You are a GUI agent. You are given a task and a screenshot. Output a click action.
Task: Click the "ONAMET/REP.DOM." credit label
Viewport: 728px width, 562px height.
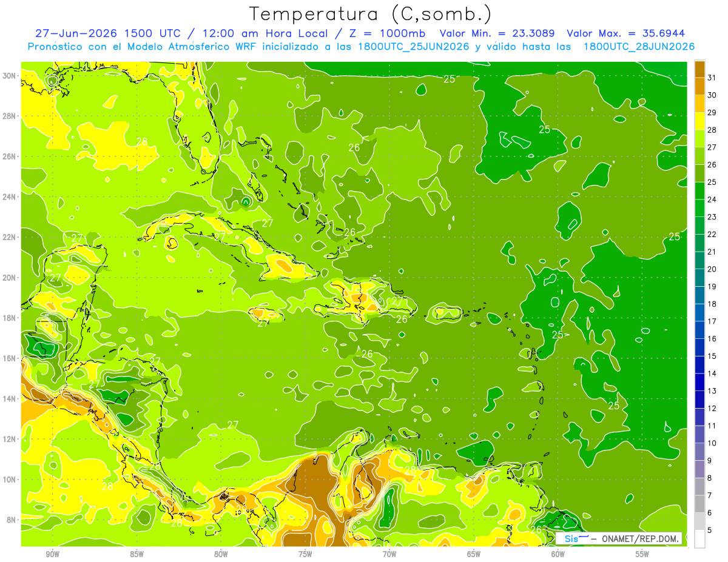tap(640, 538)
